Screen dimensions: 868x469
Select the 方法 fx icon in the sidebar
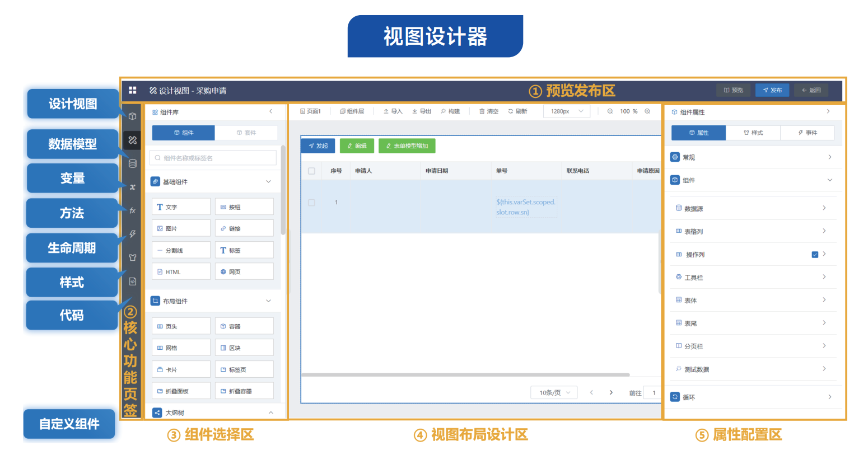point(132,211)
